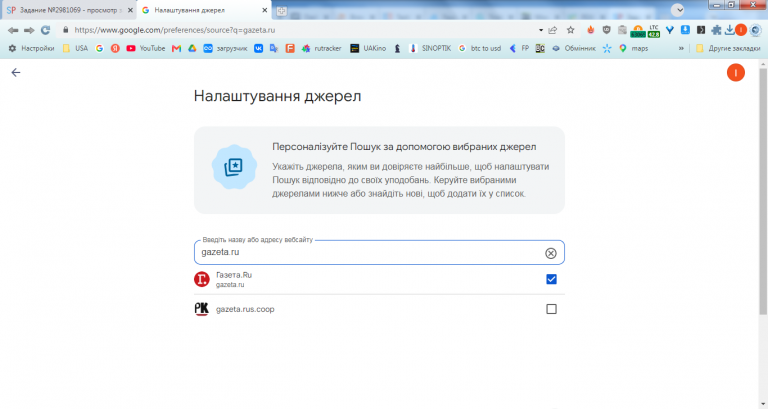768x409 pixels.
Task: Select the gazeta.rus.coop result text
Action: click(245, 309)
